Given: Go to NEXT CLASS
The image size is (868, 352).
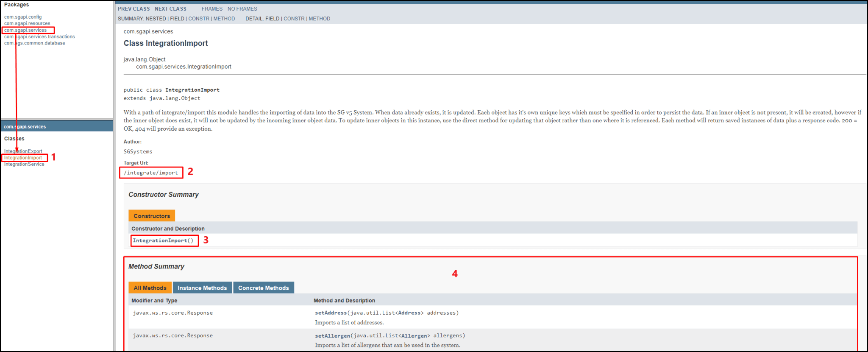Looking at the screenshot, I should point(170,9).
